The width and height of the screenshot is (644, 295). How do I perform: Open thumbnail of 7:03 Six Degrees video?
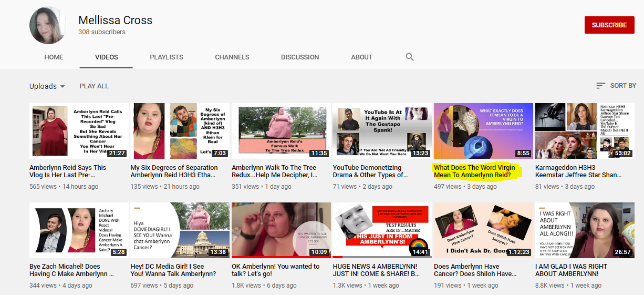point(180,131)
